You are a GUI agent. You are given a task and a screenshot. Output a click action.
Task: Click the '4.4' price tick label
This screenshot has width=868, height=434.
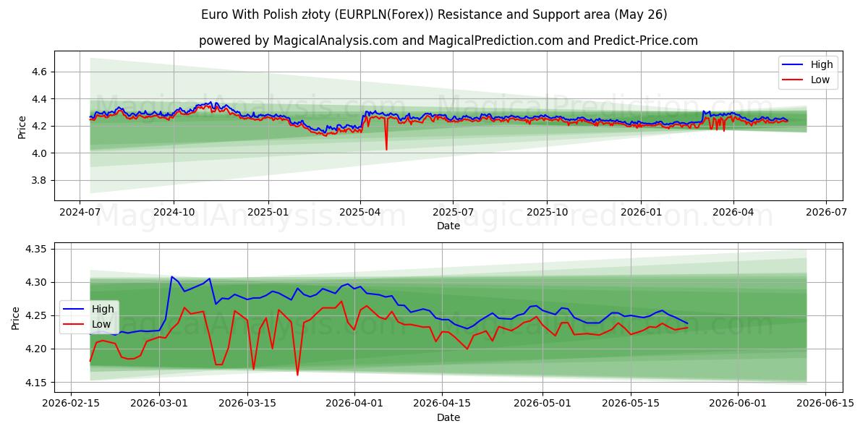pos(40,99)
